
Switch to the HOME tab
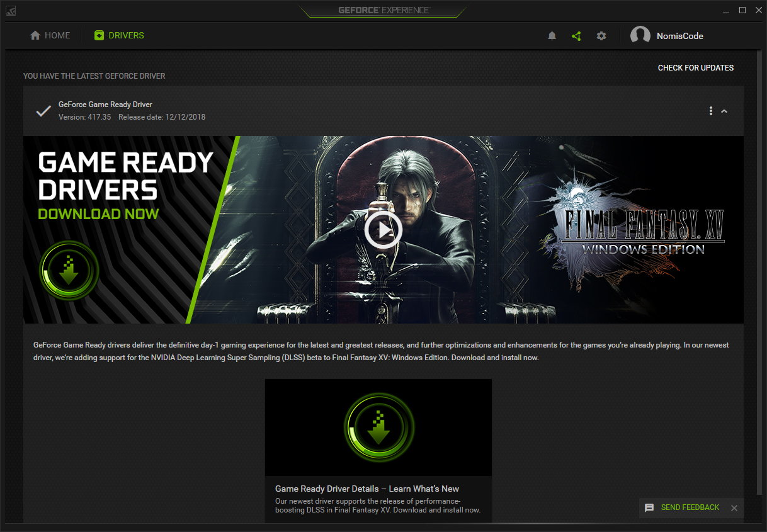tap(50, 35)
